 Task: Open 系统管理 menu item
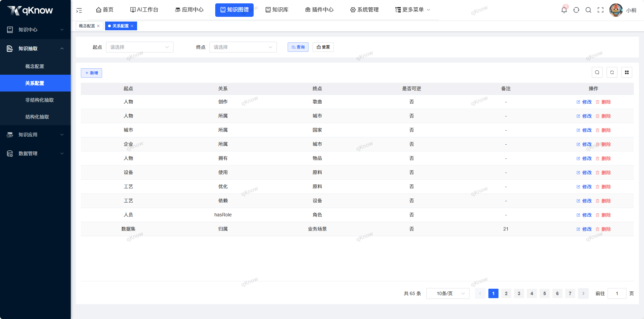(x=364, y=10)
